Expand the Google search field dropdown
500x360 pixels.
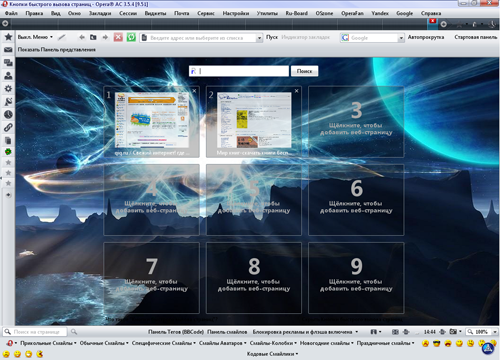[401, 38]
